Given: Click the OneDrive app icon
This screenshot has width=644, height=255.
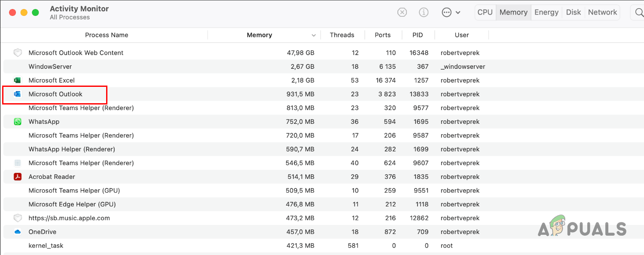Looking at the screenshot, I should 18,232.
